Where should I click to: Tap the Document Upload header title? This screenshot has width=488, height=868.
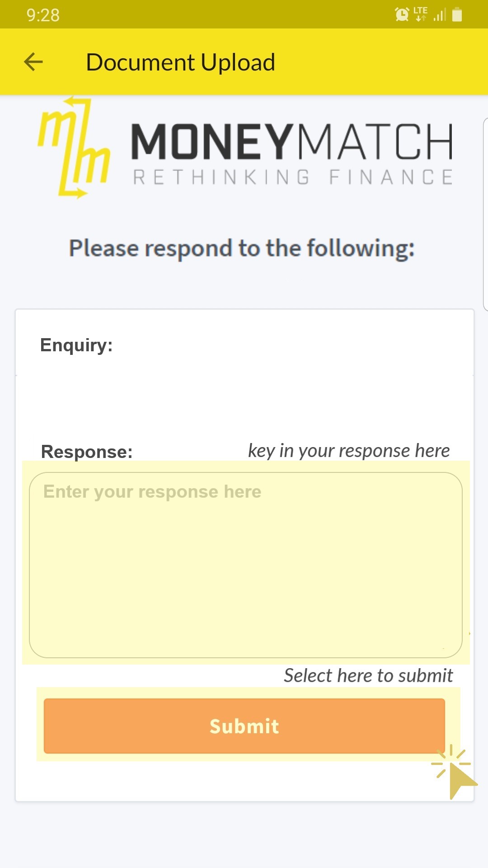(x=180, y=62)
